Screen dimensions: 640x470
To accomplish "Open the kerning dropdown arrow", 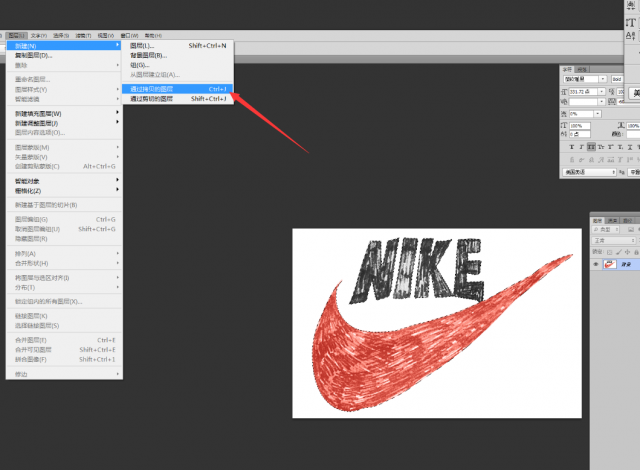I will pyautogui.click(x=602, y=102).
